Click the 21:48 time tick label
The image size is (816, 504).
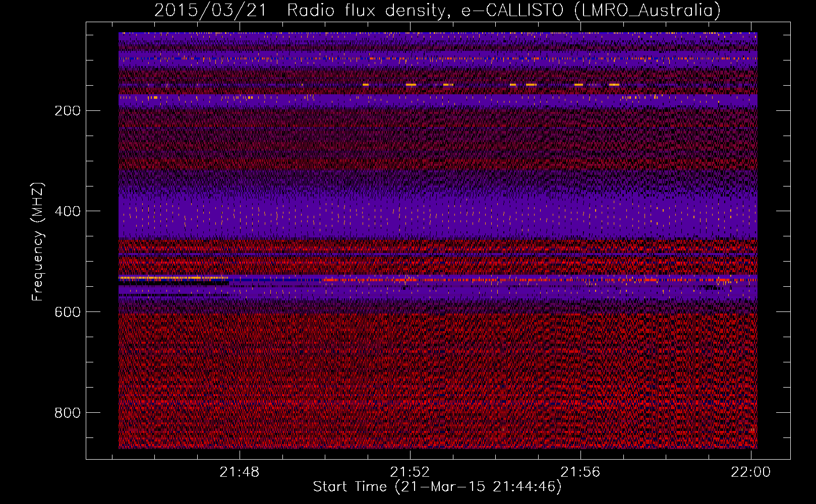240,472
